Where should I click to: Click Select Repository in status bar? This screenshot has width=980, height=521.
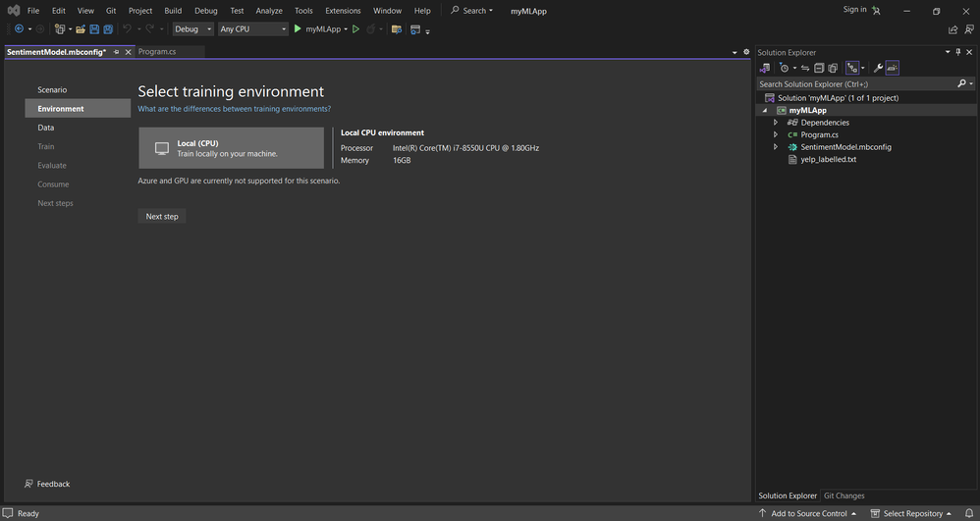click(x=910, y=513)
